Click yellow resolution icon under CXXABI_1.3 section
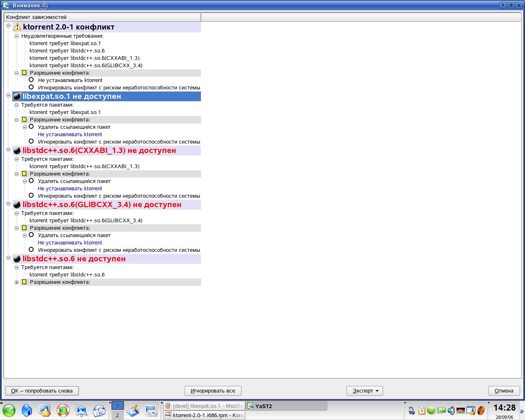Screen dimensions: 525x420 (24, 174)
